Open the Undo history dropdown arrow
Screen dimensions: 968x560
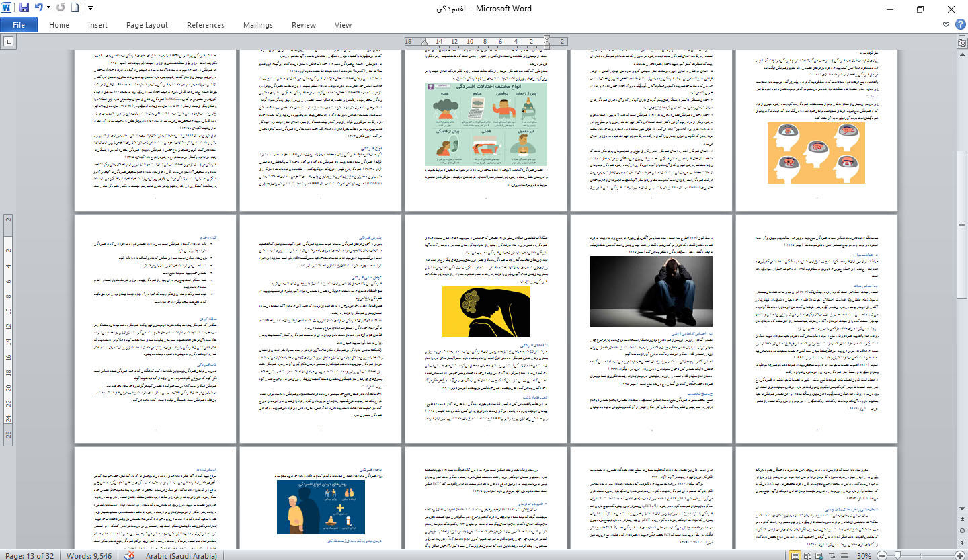click(x=48, y=9)
